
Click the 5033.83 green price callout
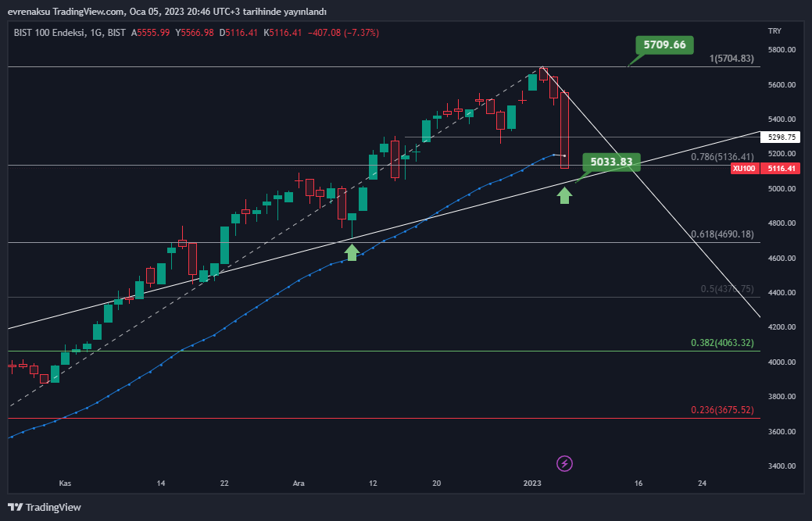[x=611, y=162]
